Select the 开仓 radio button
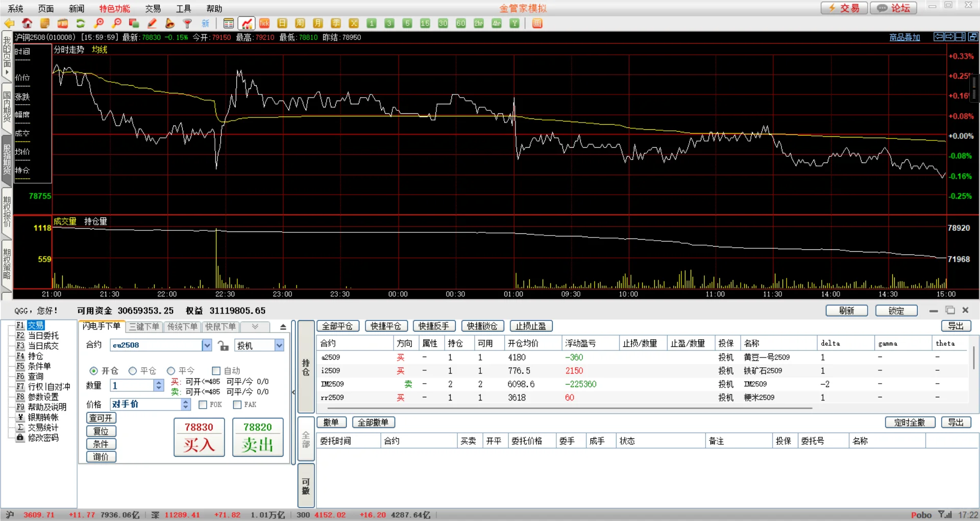Screen dimensions: 980x521 pos(94,371)
